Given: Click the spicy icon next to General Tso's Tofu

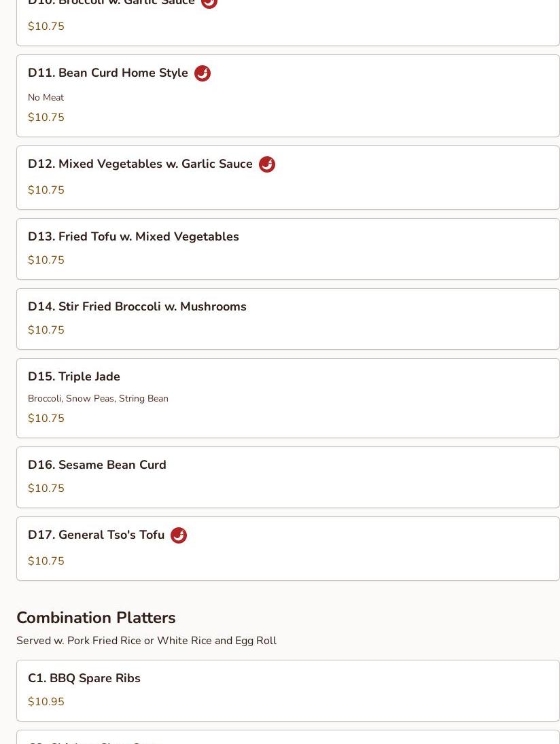Looking at the screenshot, I should click(179, 535).
